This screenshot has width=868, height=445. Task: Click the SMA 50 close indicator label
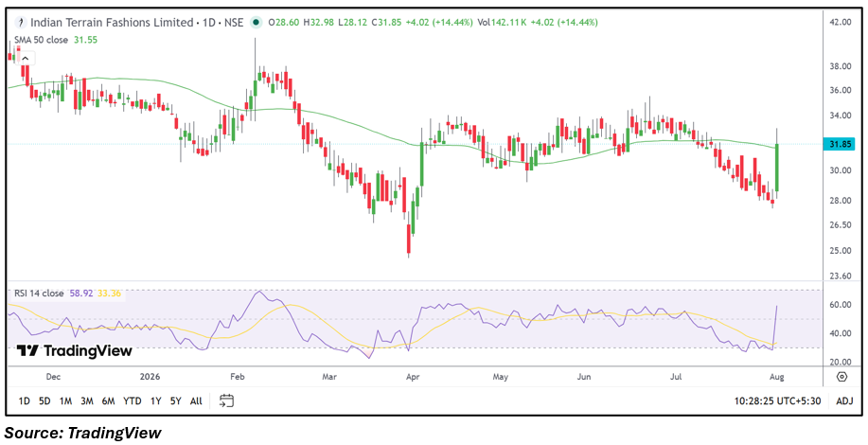point(42,40)
